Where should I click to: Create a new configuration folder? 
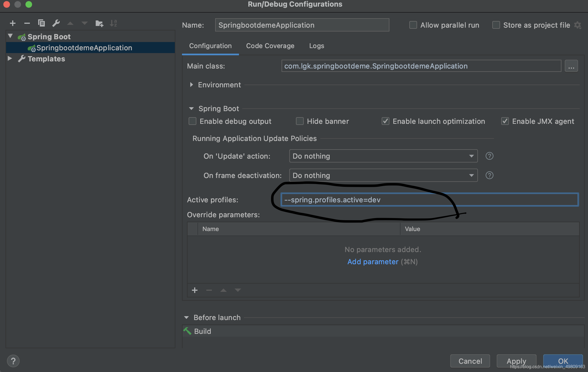(x=99, y=23)
